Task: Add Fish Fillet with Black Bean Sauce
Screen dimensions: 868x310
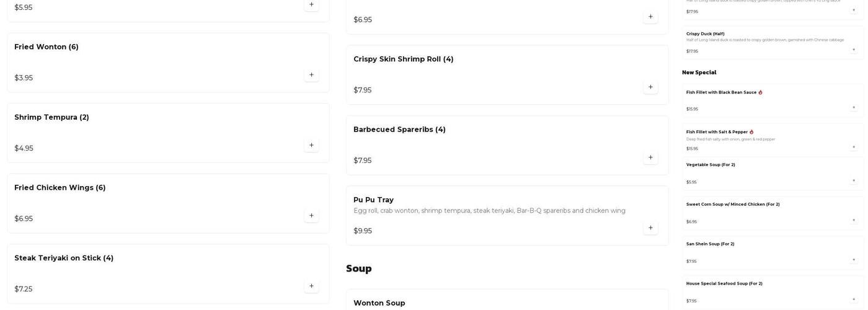Action: (854, 108)
